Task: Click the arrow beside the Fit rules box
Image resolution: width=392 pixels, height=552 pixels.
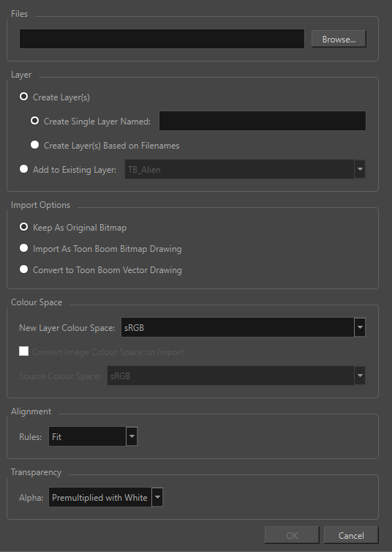Action: click(132, 436)
